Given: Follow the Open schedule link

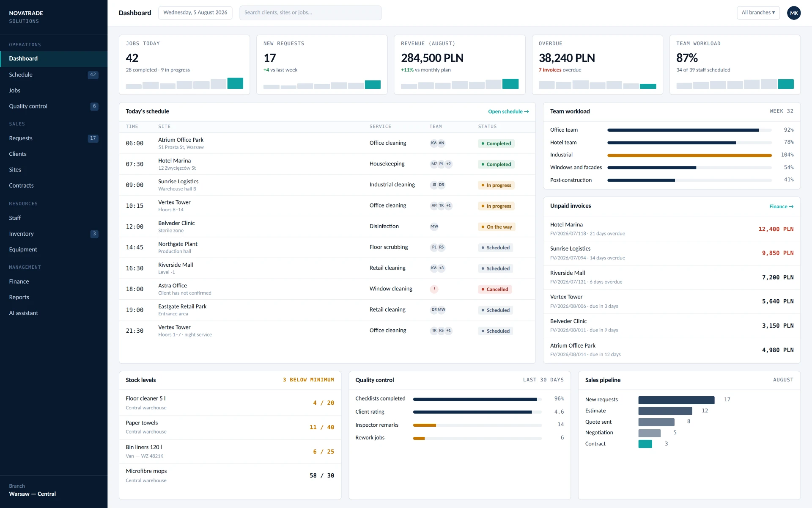Looking at the screenshot, I should click(508, 112).
